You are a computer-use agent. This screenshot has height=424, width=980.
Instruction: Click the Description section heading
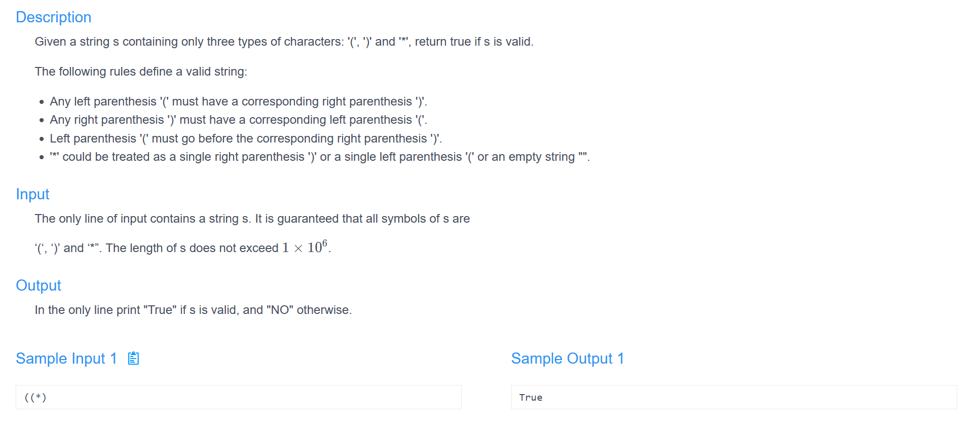(x=53, y=17)
